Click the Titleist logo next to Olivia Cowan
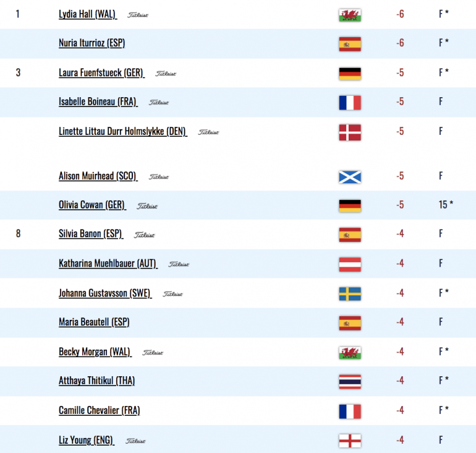Screen dimensions: 476x453 coord(147,206)
